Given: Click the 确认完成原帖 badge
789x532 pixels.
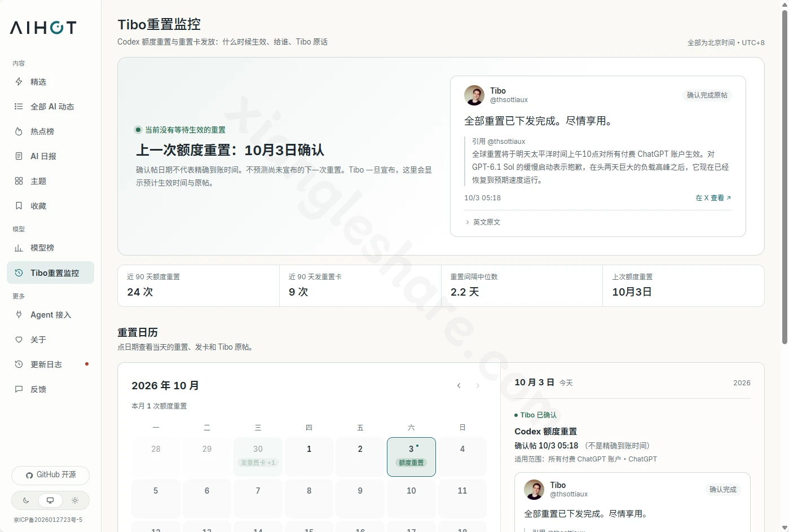Looking at the screenshot, I should (x=707, y=95).
